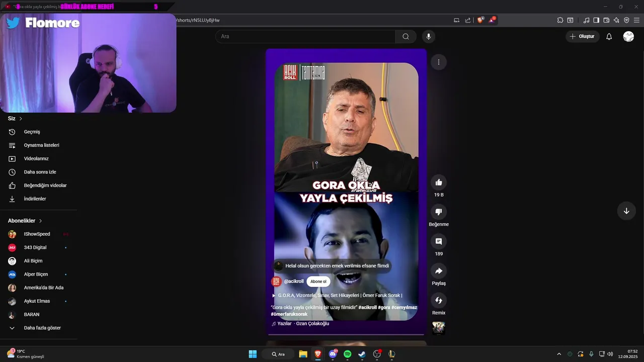Open IShowSpeed subscription
The width and height of the screenshot is (644, 362).
39,234
